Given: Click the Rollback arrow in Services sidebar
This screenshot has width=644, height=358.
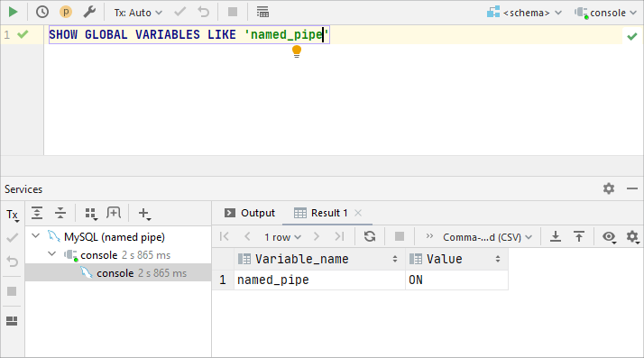Looking at the screenshot, I should 13,262.
